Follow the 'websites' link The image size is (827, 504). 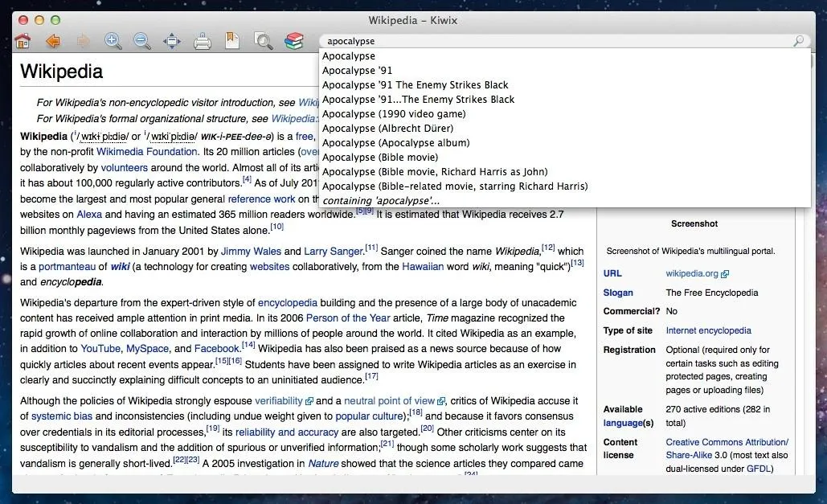point(269,267)
